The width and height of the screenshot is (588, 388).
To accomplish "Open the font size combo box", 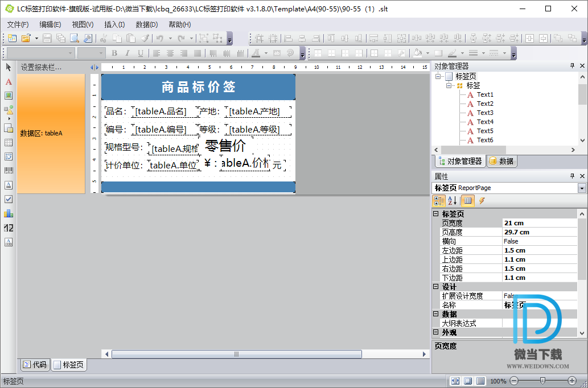I will pos(91,53).
